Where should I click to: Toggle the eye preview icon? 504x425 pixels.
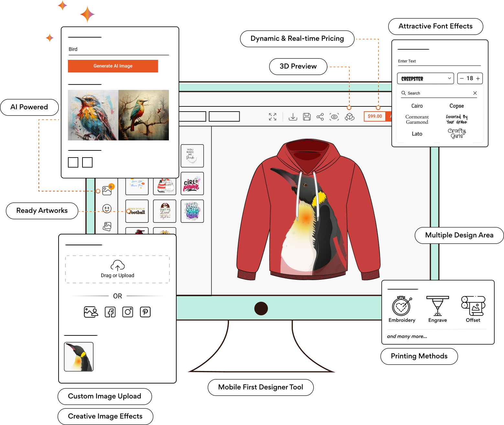point(334,117)
